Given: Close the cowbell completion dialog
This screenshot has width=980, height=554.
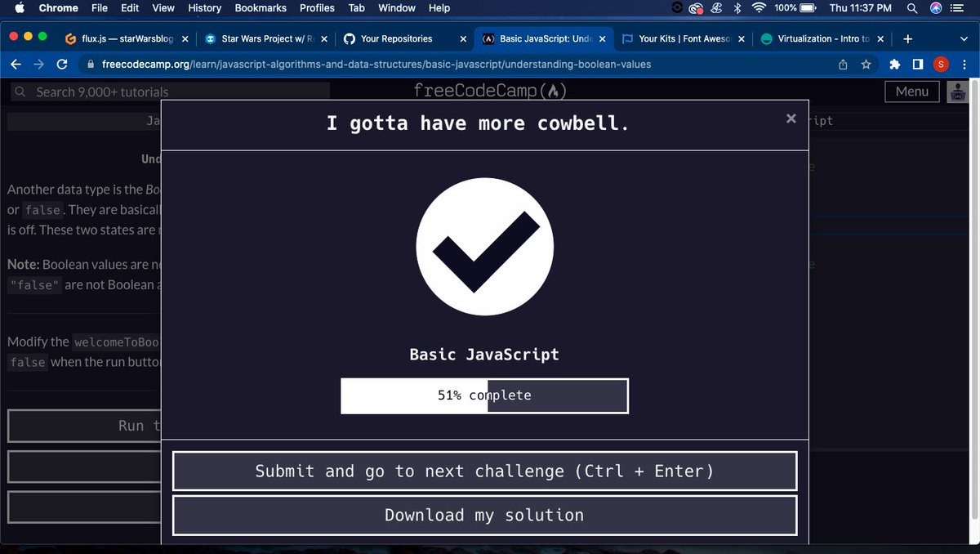Looking at the screenshot, I should [791, 118].
